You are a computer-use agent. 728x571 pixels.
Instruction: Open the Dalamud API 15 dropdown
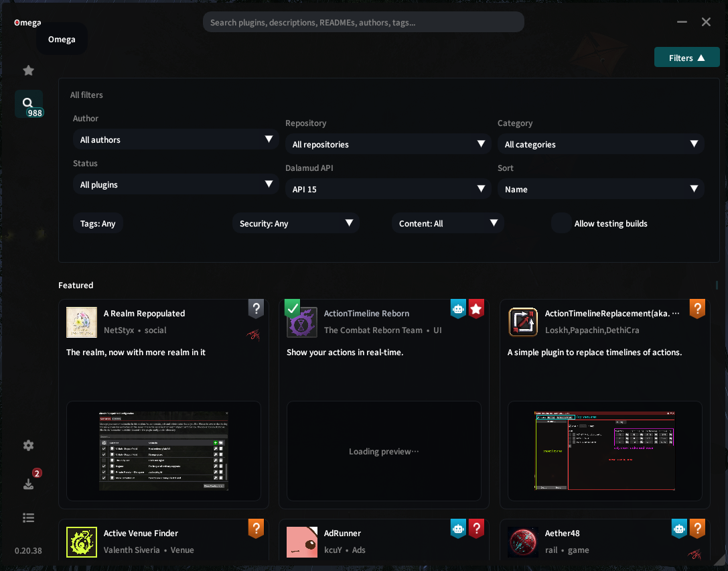coord(388,189)
